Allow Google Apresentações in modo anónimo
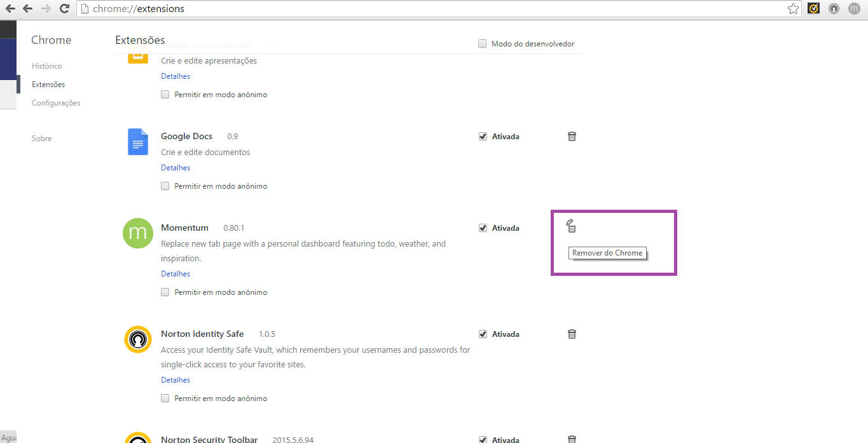The width and height of the screenshot is (868, 443). (165, 95)
